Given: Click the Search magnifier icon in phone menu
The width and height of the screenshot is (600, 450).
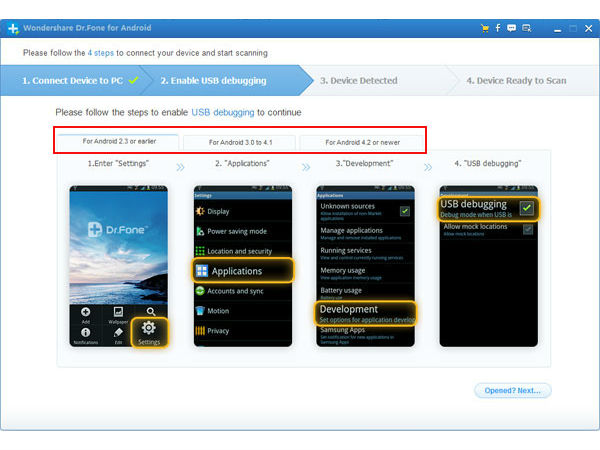Looking at the screenshot, I should [x=151, y=311].
